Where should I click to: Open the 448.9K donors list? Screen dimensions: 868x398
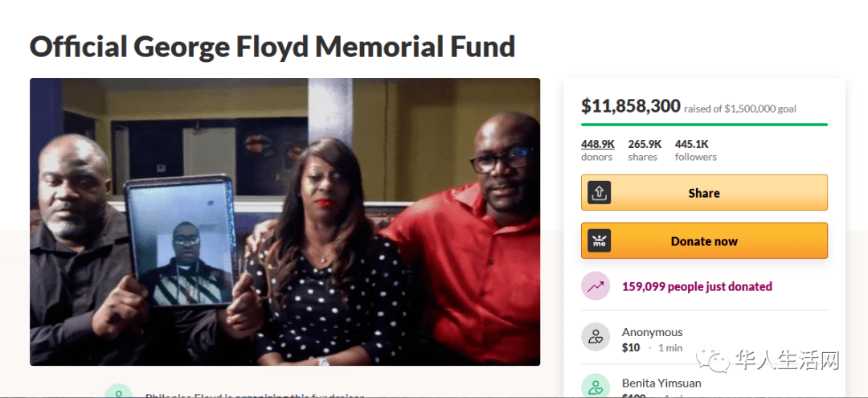pyautogui.click(x=597, y=150)
